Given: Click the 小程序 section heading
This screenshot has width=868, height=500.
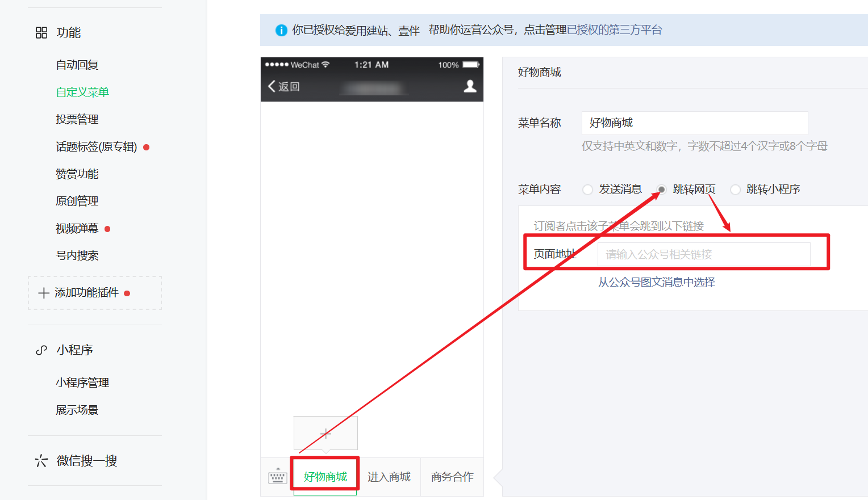Looking at the screenshot, I should pos(75,350).
